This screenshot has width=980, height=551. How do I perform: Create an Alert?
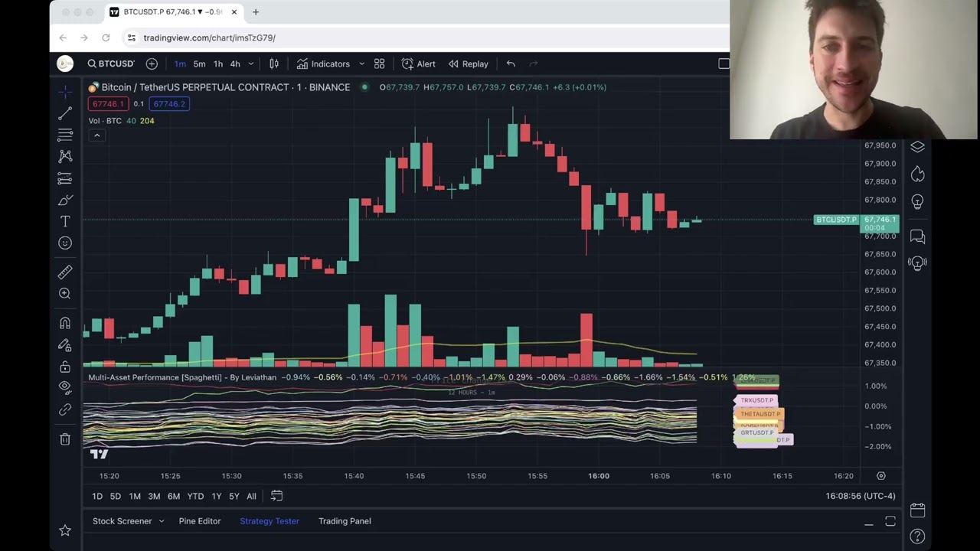coord(418,64)
